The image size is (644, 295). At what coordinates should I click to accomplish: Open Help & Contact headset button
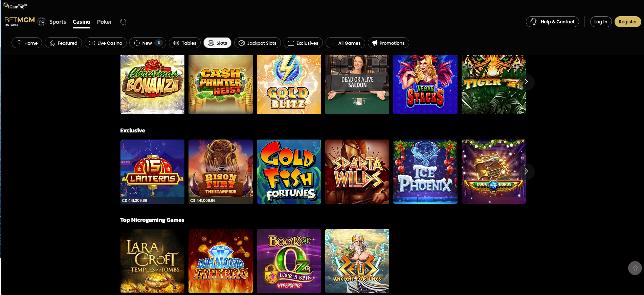552,22
